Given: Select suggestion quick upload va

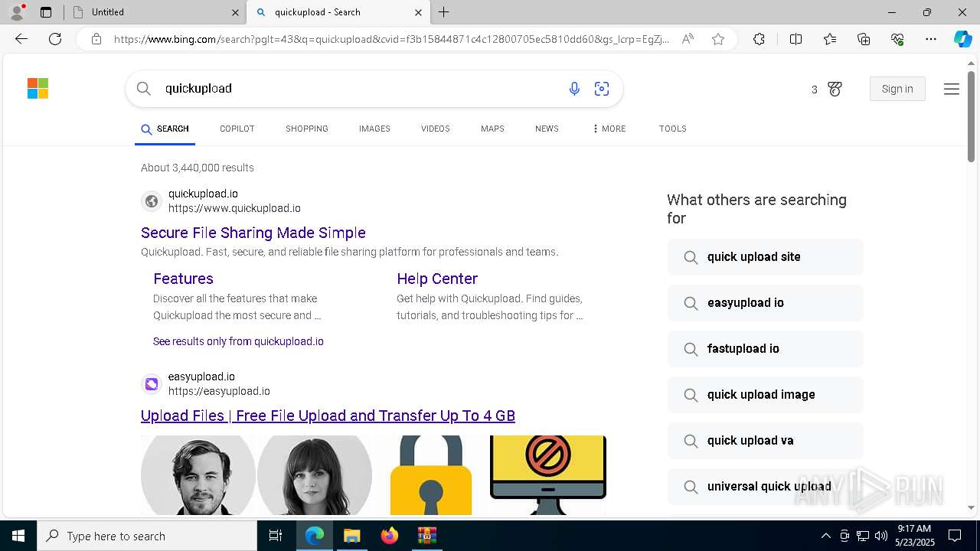Looking at the screenshot, I should [765, 441].
